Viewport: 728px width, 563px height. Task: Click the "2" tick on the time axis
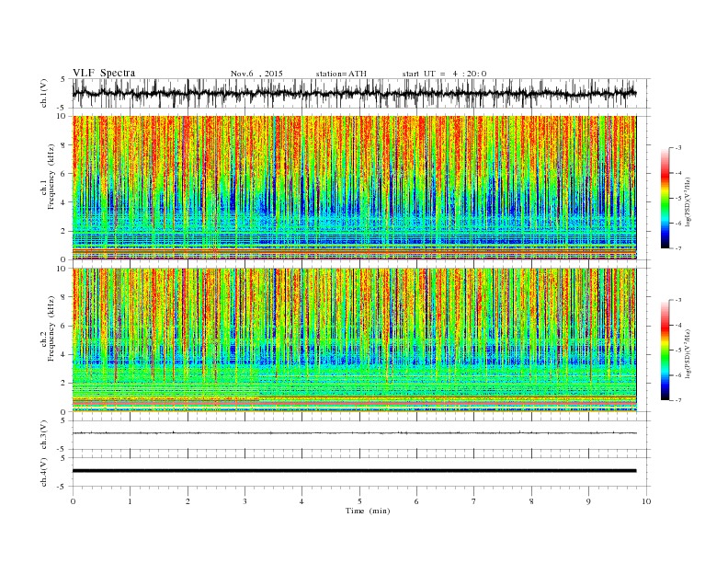pyautogui.click(x=188, y=501)
